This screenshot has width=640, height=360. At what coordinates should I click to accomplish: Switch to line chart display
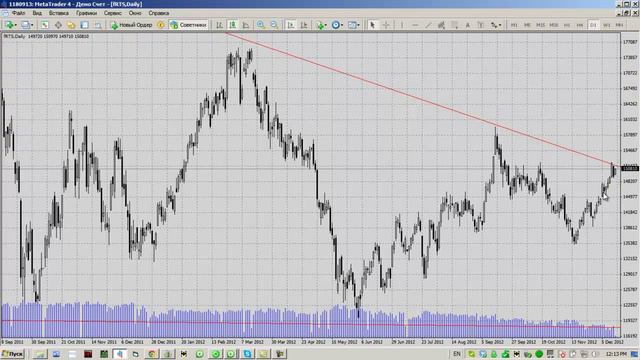click(246, 25)
